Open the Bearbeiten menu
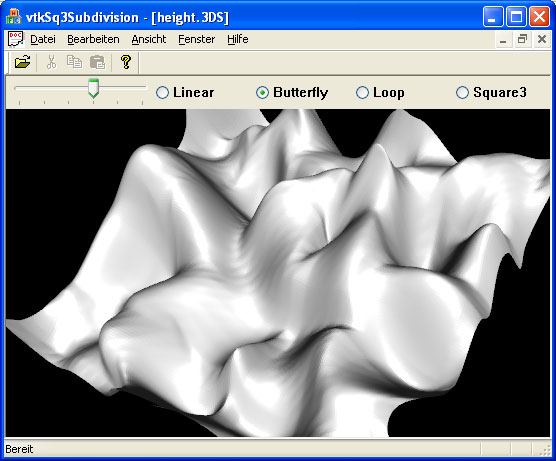The width and height of the screenshot is (556, 461). [x=93, y=39]
